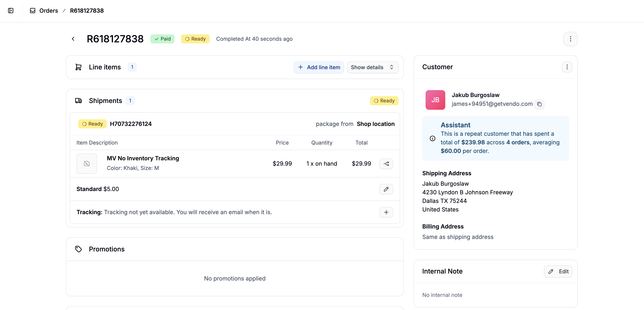
Task: Click the Line items cart icon
Action: point(78,67)
